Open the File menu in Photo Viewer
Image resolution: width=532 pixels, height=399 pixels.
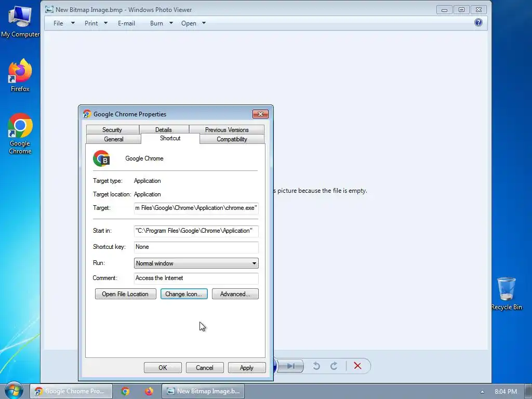tap(64, 23)
